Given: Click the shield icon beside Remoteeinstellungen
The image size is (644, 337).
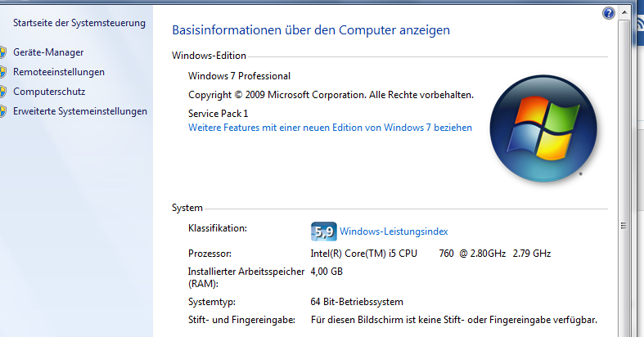Looking at the screenshot, I should tap(3, 72).
